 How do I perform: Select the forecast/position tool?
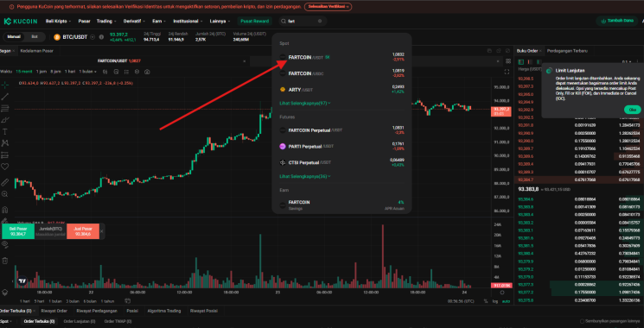(x=5, y=155)
